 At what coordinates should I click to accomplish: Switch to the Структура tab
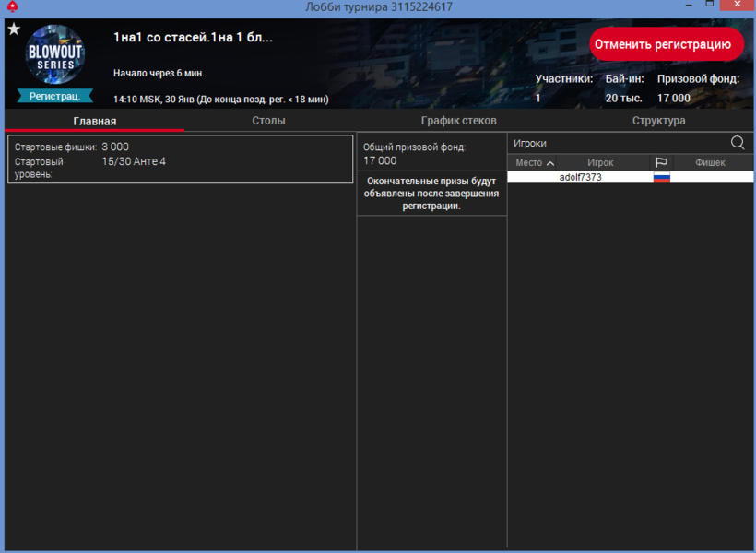pos(658,121)
